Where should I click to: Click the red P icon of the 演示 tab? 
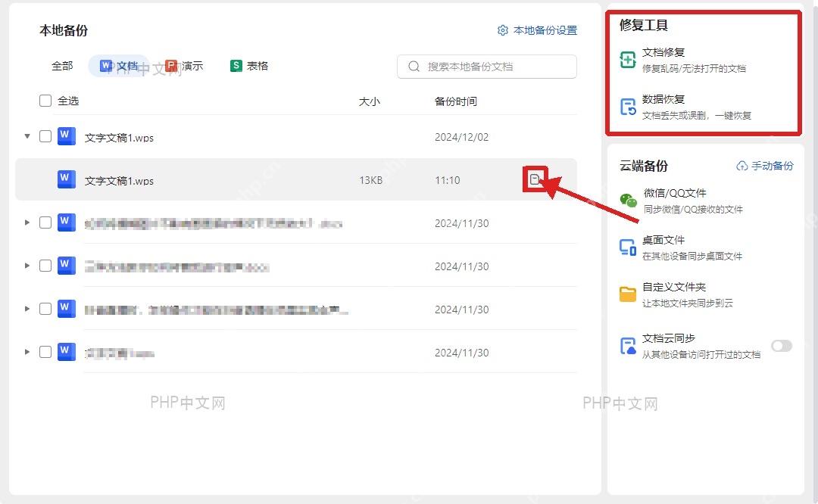point(171,66)
